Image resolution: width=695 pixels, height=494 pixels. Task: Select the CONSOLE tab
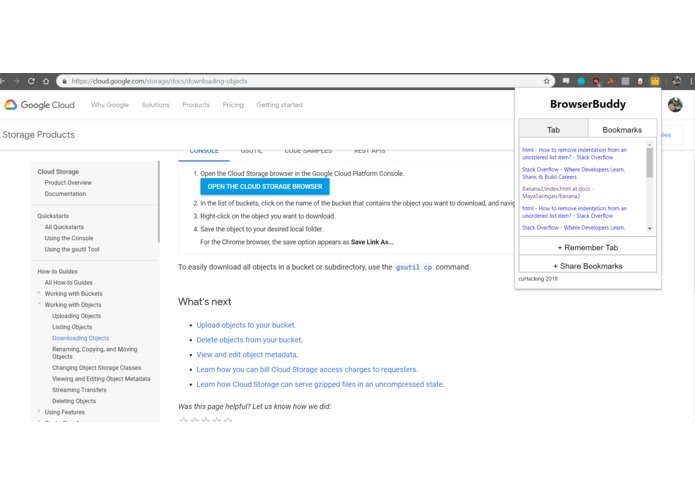(x=204, y=152)
